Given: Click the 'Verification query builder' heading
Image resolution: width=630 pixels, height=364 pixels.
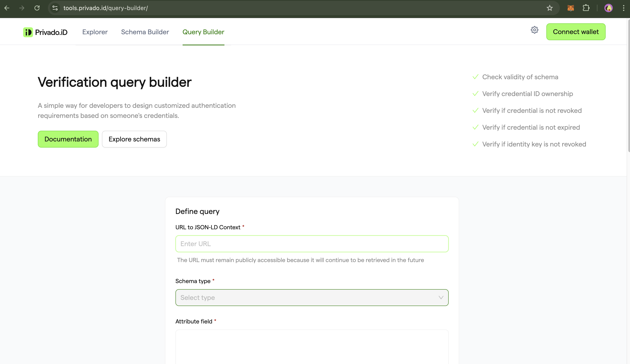Looking at the screenshot, I should [x=115, y=82].
